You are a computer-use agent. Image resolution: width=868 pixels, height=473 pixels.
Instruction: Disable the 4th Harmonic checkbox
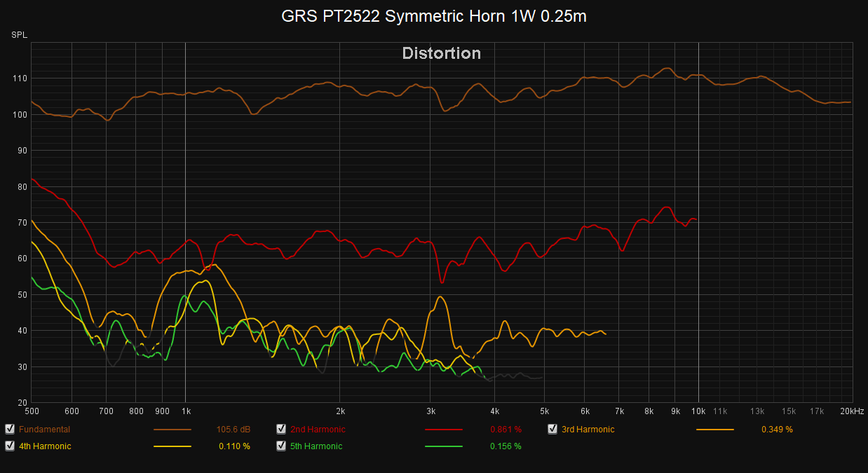tap(10, 446)
